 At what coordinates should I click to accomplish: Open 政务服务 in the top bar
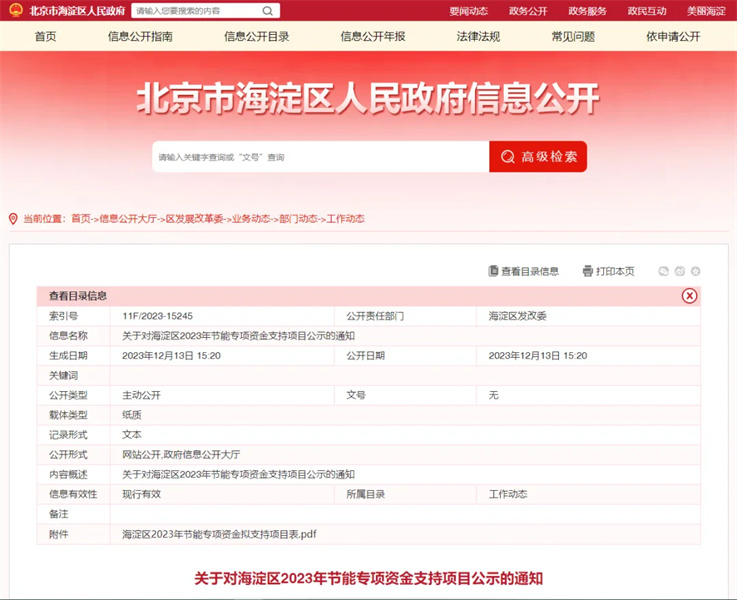point(587,11)
